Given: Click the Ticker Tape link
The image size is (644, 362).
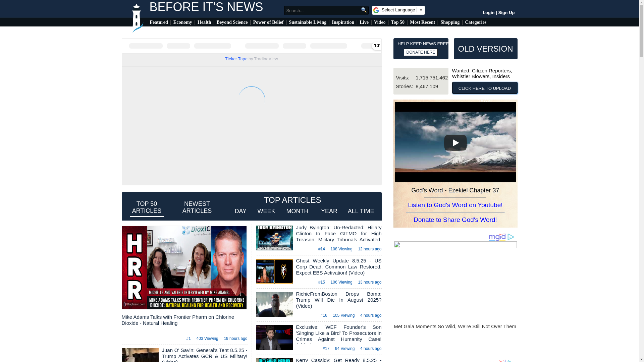Looking at the screenshot, I should 236,59.
